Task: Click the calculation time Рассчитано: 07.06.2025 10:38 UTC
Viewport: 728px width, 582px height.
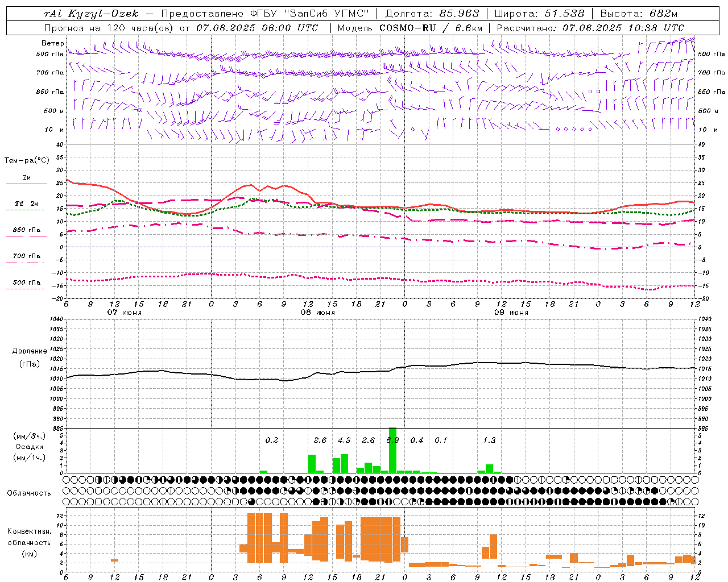Action: click(590, 28)
